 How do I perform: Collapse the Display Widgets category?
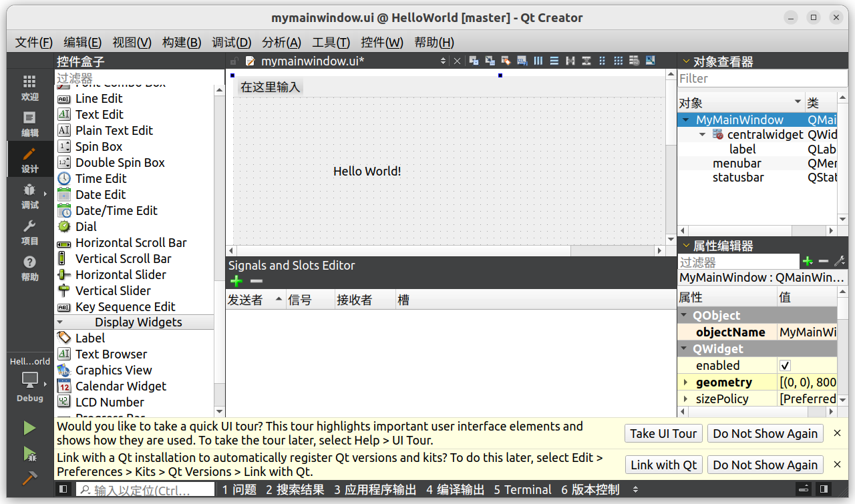coord(61,322)
